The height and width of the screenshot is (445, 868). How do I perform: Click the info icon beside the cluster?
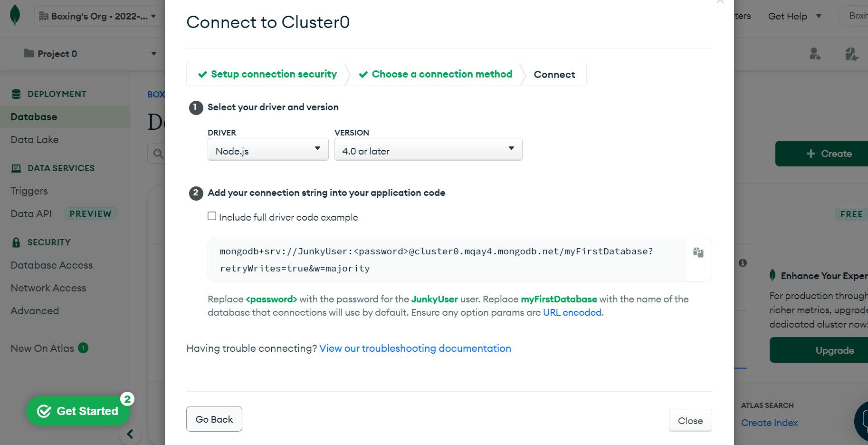(743, 263)
